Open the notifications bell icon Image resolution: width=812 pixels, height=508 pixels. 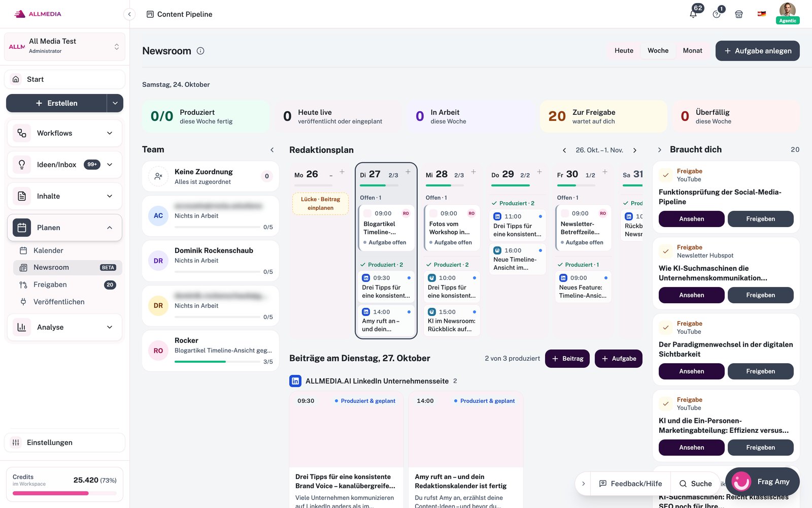pos(693,14)
